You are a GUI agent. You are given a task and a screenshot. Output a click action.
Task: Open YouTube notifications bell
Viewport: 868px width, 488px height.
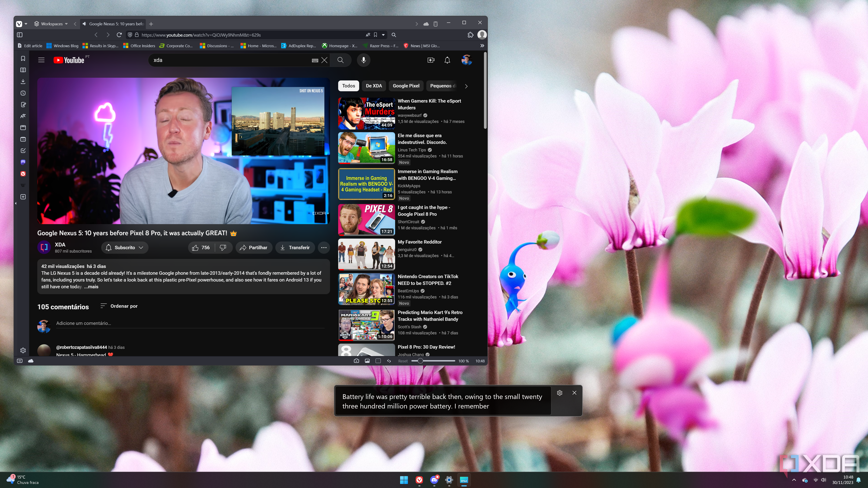coord(447,60)
